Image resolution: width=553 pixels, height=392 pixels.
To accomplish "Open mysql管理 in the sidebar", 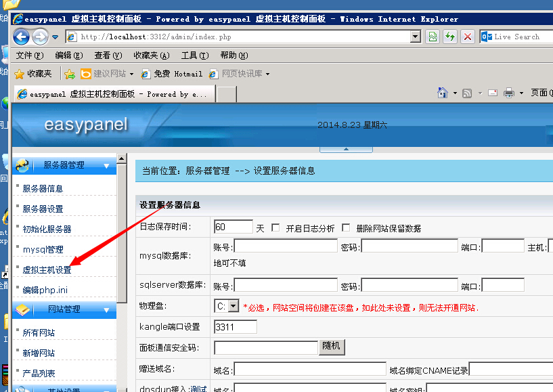I will (43, 249).
